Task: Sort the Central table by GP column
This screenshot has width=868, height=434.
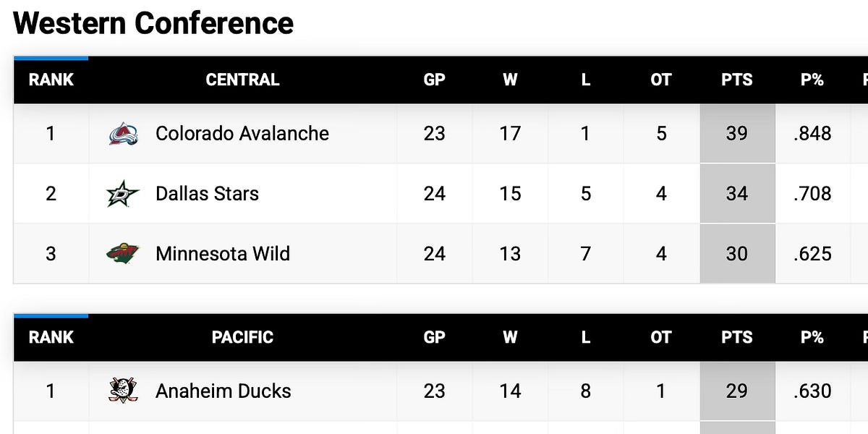Action: click(x=434, y=80)
